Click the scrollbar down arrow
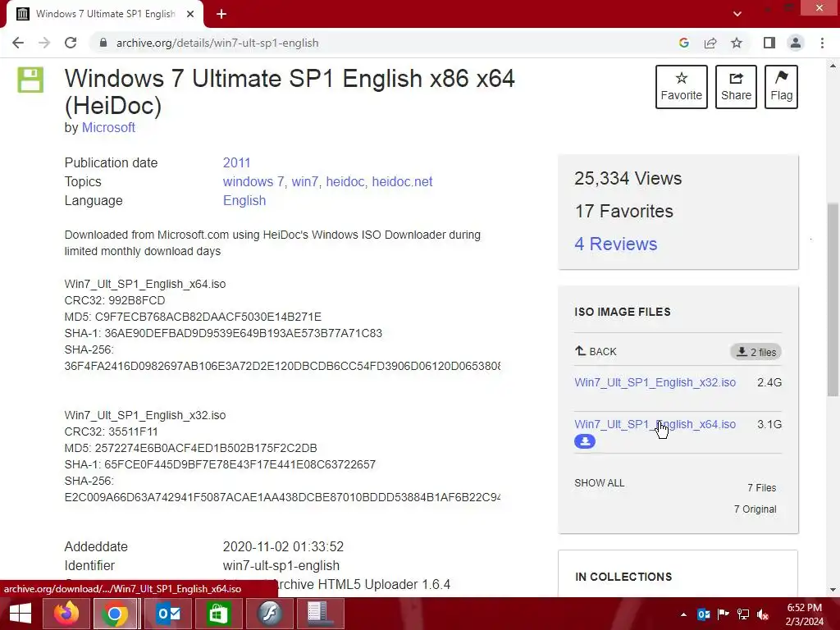840x630 pixels. 833,591
